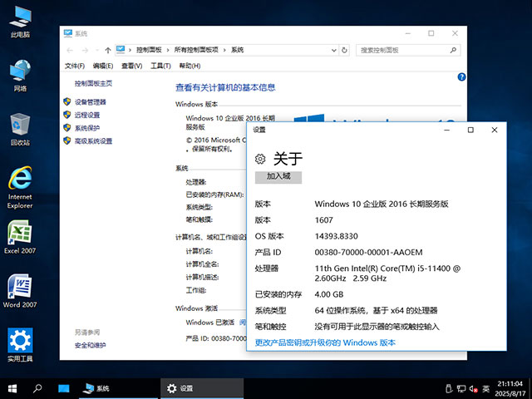Image resolution: width=532 pixels, height=399 pixels.
Task: Click the USB device tray icon
Action: coord(448,388)
